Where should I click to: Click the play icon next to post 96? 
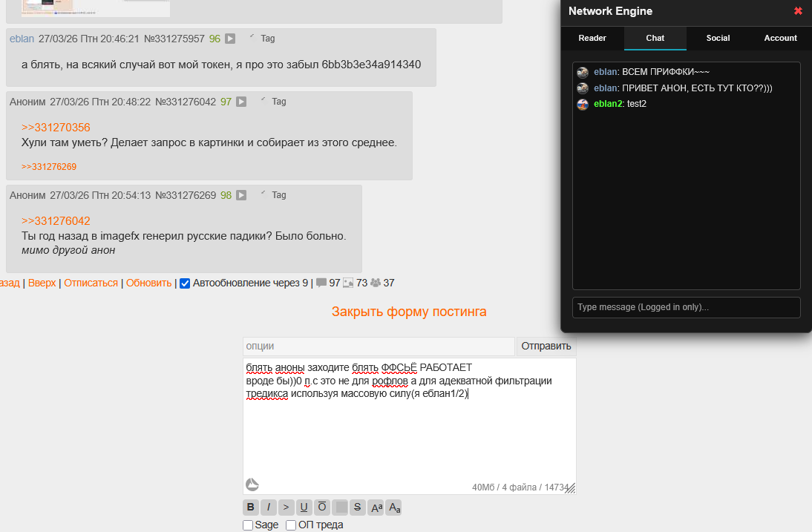(230, 39)
